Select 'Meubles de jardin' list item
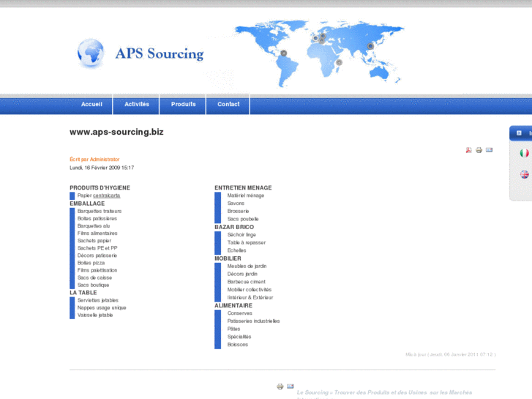This screenshot has width=532, height=399. (247, 266)
